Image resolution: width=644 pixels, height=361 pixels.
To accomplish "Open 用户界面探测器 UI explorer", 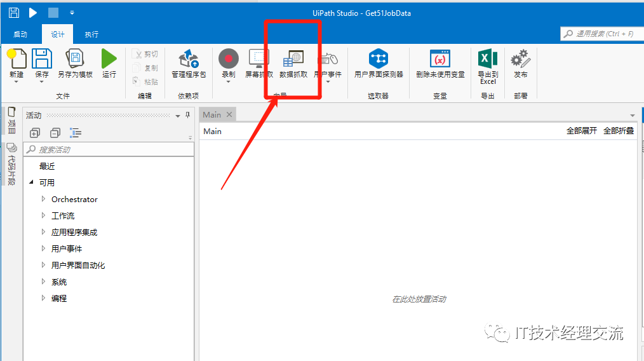I will (x=379, y=64).
